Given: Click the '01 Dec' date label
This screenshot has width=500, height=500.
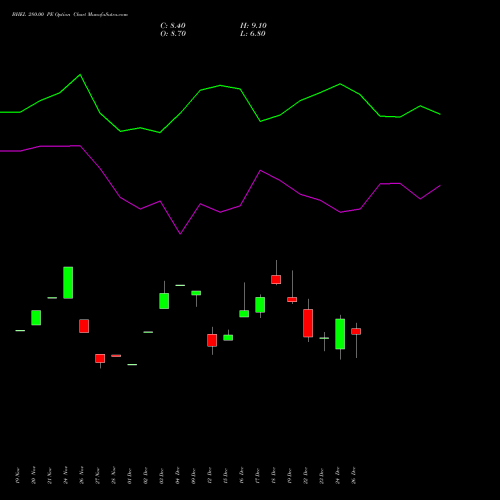Looking at the screenshot, I should point(130,476).
